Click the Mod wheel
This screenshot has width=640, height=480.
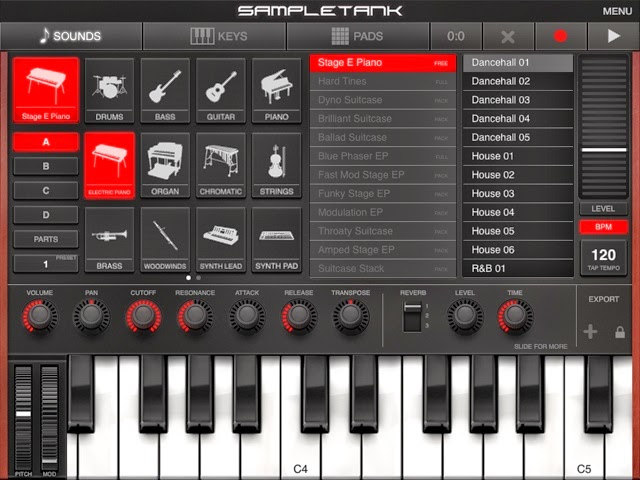point(49,417)
